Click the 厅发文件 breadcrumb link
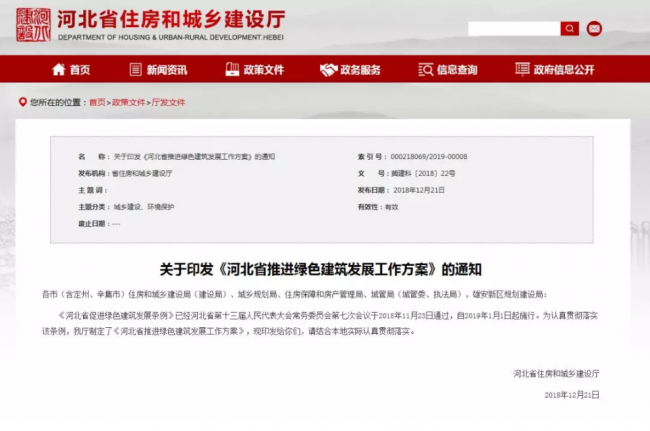The width and height of the screenshot is (650, 431). coord(167,102)
